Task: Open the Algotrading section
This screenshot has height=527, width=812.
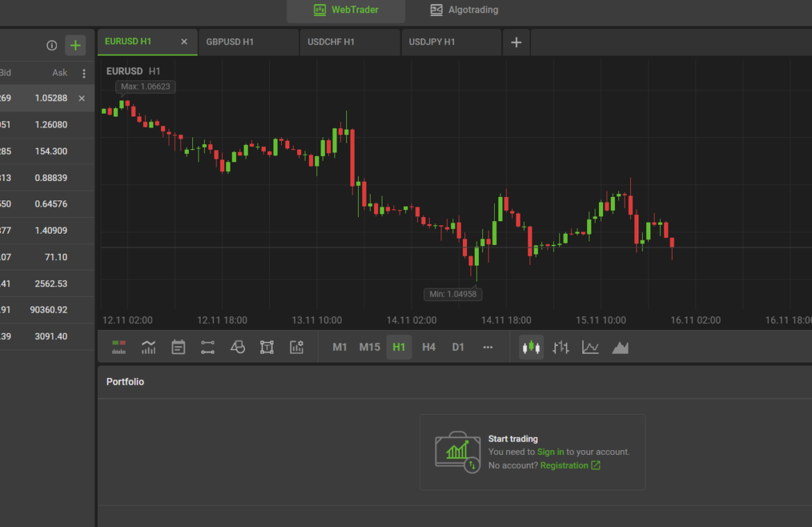Action: pos(464,10)
